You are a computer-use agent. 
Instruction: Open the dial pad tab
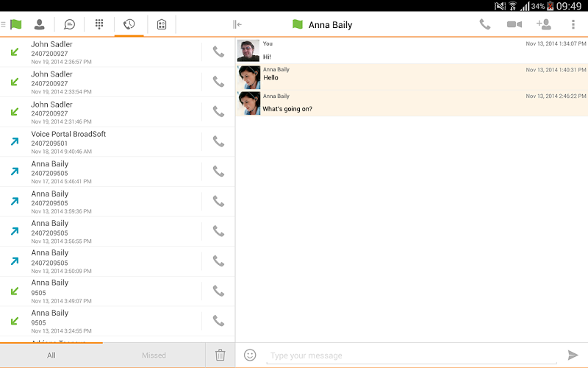coord(99,24)
